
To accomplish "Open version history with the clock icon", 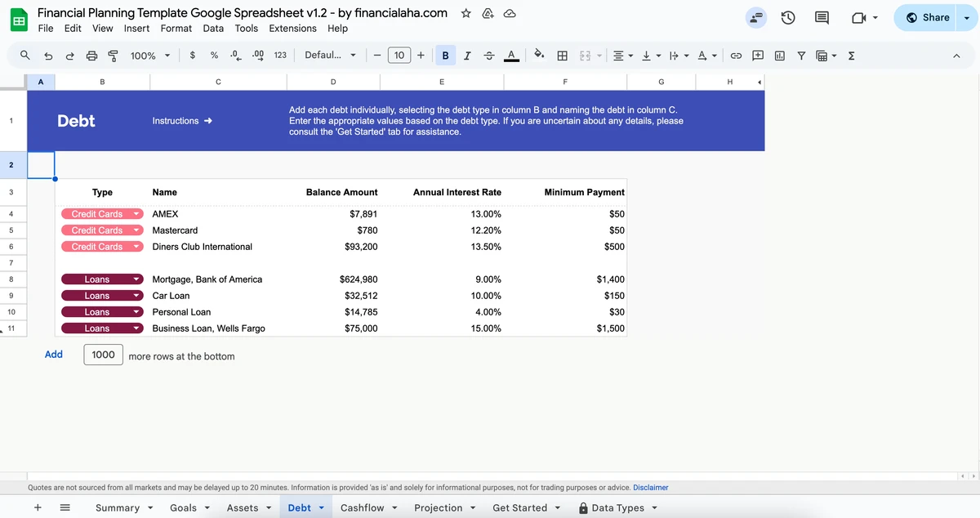I will pos(787,16).
